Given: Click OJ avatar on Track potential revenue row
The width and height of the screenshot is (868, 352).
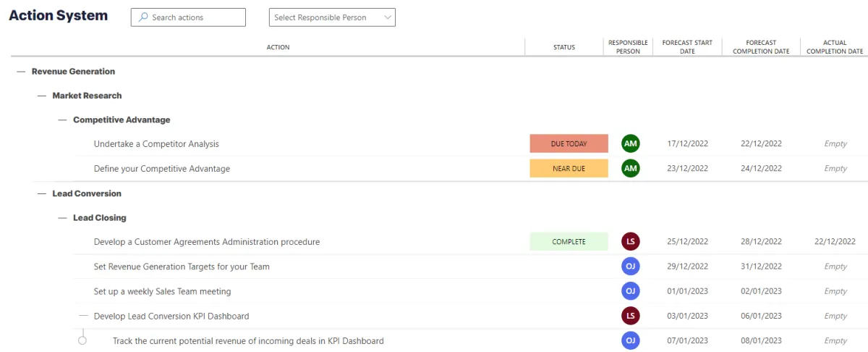Looking at the screenshot, I should 631,340.
